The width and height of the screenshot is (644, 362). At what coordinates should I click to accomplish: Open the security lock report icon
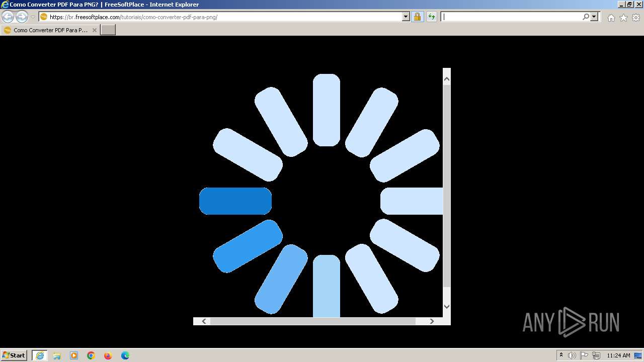point(417,17)
